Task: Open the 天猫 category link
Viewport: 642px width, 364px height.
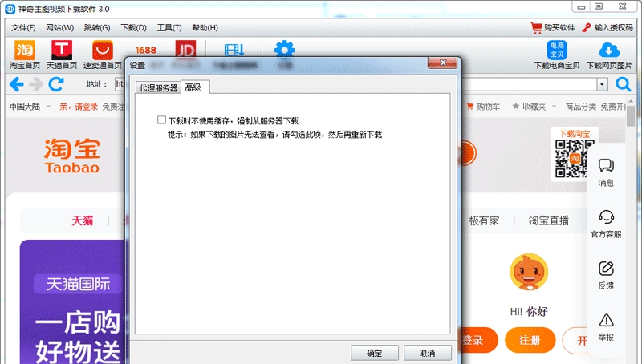Action: [x=83, y=220]
